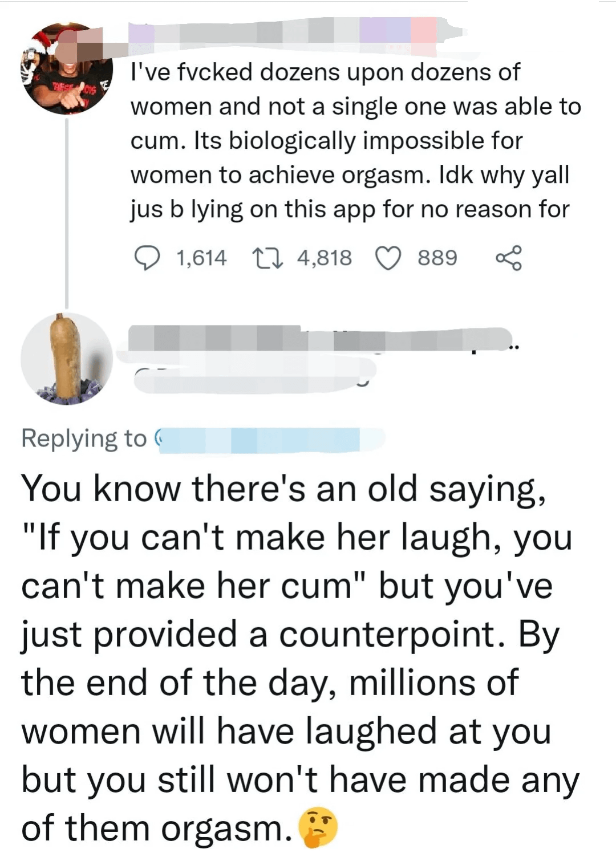View the 889 likes count

click(437, 258)
